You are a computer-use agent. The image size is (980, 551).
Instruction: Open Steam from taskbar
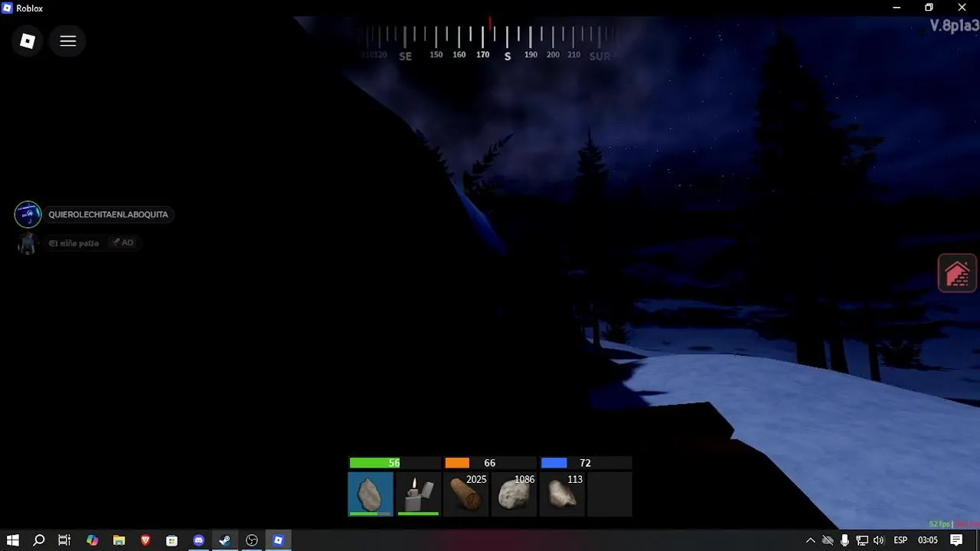(225, 540)
